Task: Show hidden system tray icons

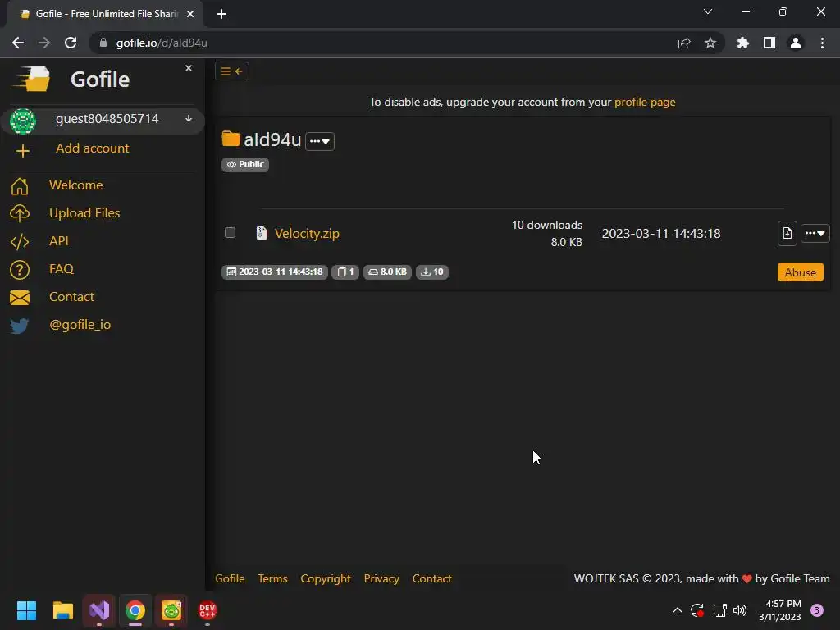Action: pyautogui.click(x=677, y=610)
